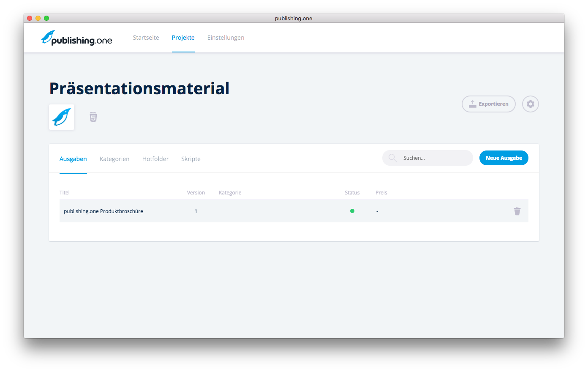
Task: Close the window with the red button
Action: tap(30, 18)
